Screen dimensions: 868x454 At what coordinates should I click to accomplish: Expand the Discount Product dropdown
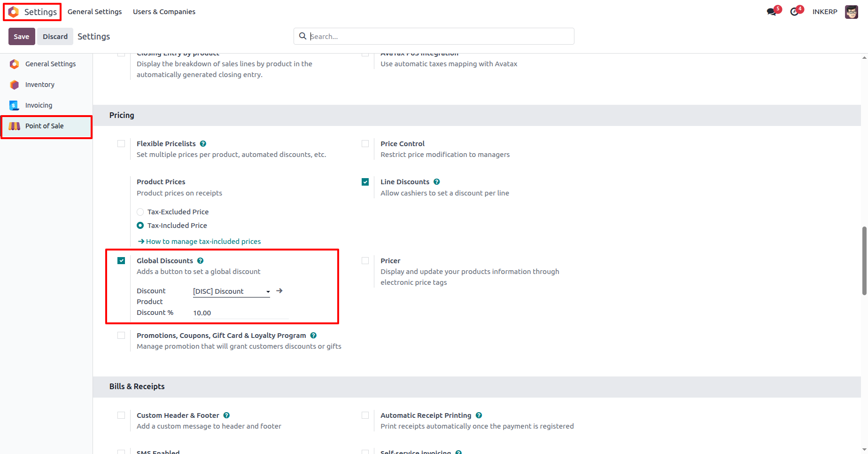[232, 291]
